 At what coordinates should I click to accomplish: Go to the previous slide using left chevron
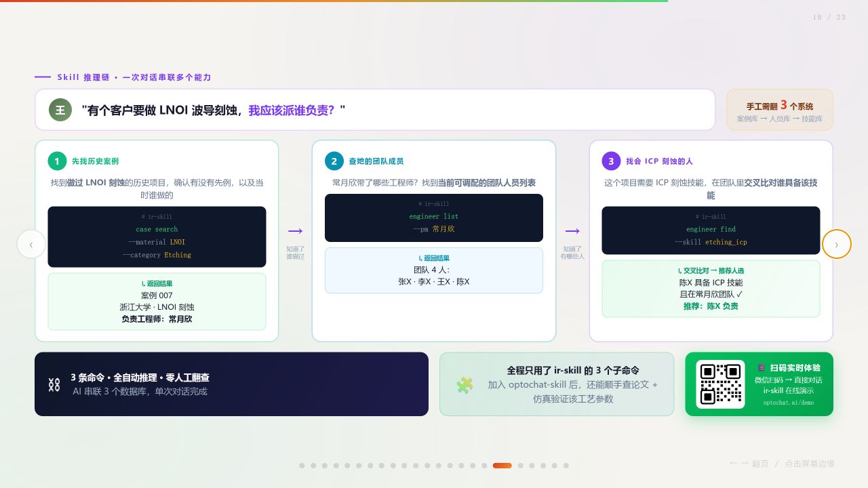pyautogui.click(x=31, y=244)
